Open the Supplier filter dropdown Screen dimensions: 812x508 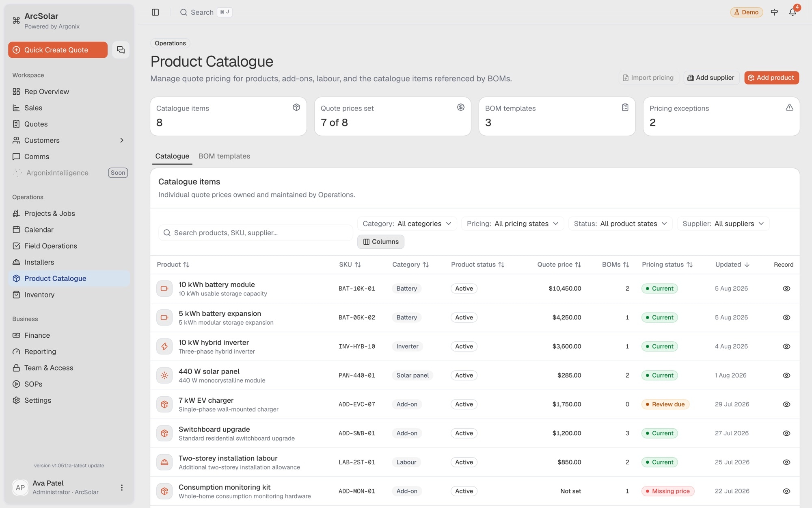click(x=723, y=224)
